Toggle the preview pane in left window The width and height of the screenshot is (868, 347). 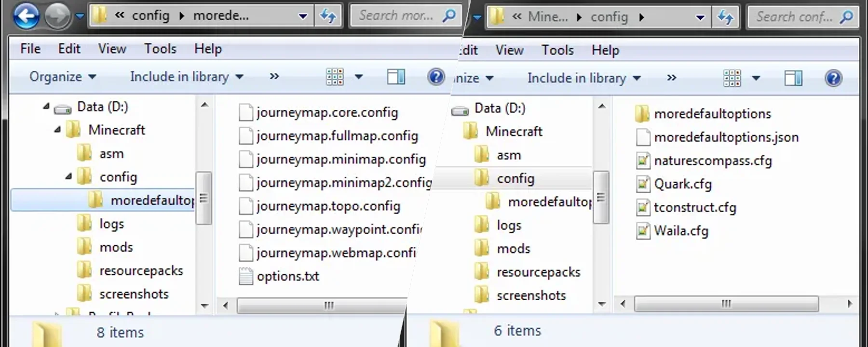coord(396,77)
